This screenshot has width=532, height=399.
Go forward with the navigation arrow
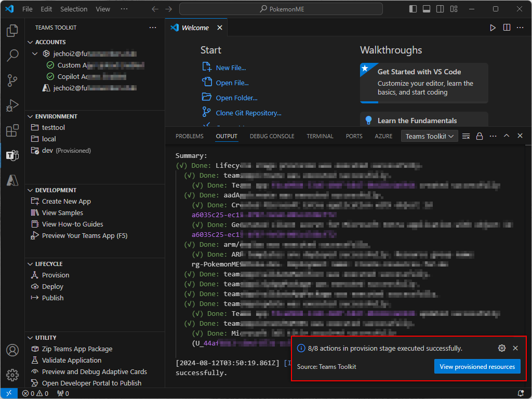point(169,9)
